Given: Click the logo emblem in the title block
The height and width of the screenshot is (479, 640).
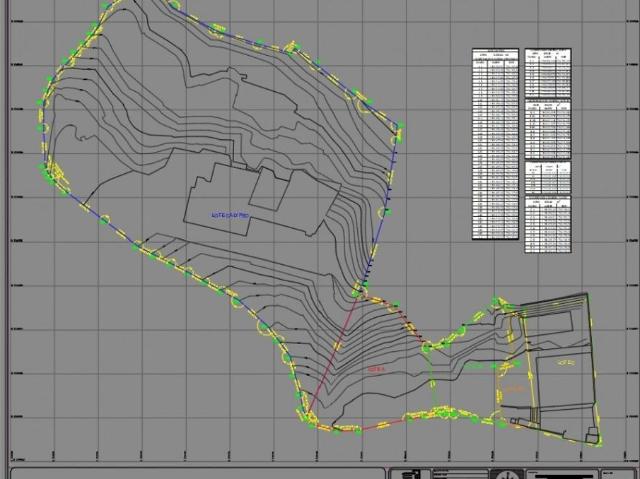Looking at the screenshot, I should coord(411,475).
